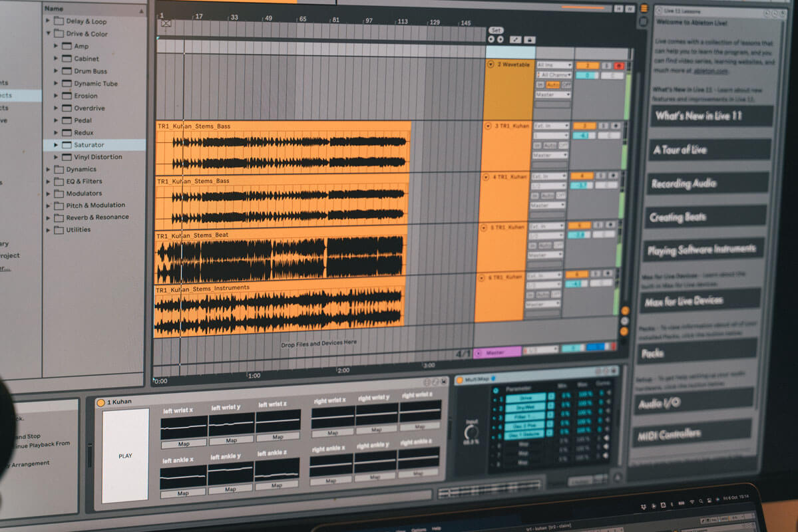
Task: Expand the Reverb & Resonance folder
Action: [x=49, y=217]
